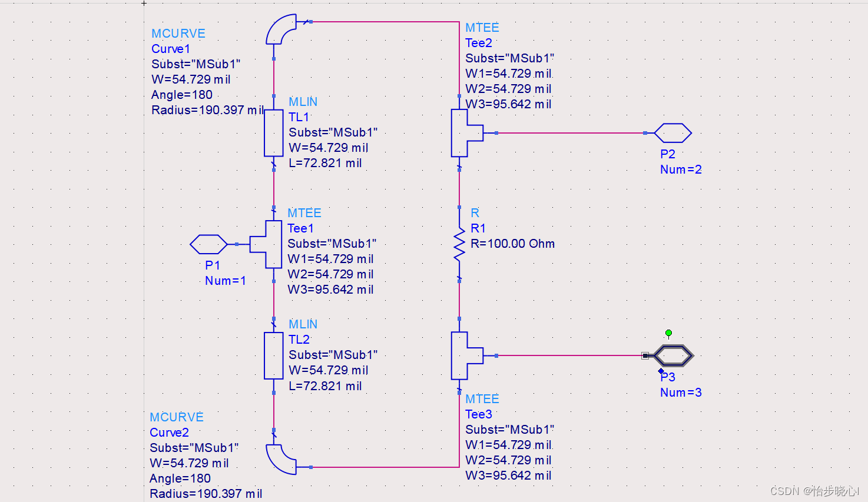Image resolution: width=868 pixels, height=502 pixels.
Task: Click the Num=2 port number label
Action: click(x=681, y=169)
